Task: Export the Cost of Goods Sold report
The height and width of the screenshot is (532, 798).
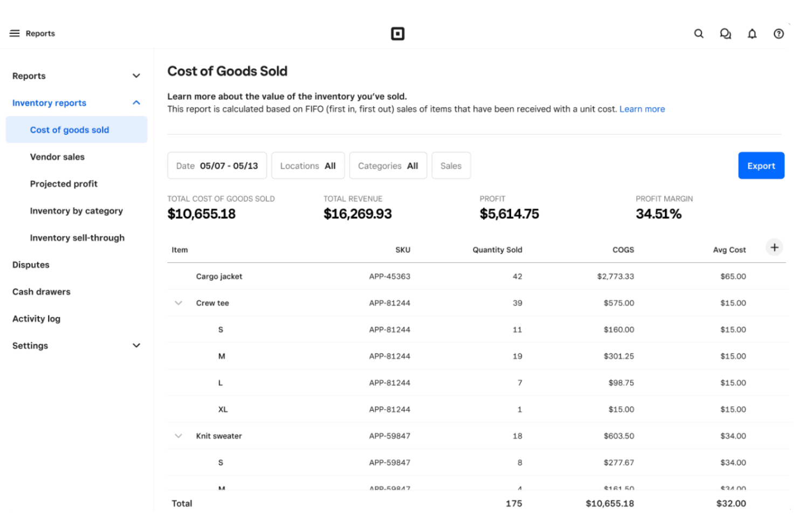Action: [761, 165]
